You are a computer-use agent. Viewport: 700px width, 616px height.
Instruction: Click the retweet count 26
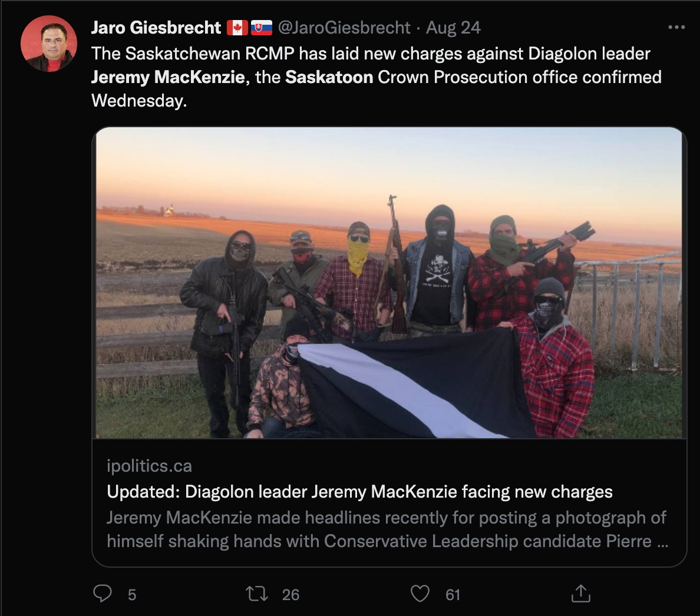[290, 595]
